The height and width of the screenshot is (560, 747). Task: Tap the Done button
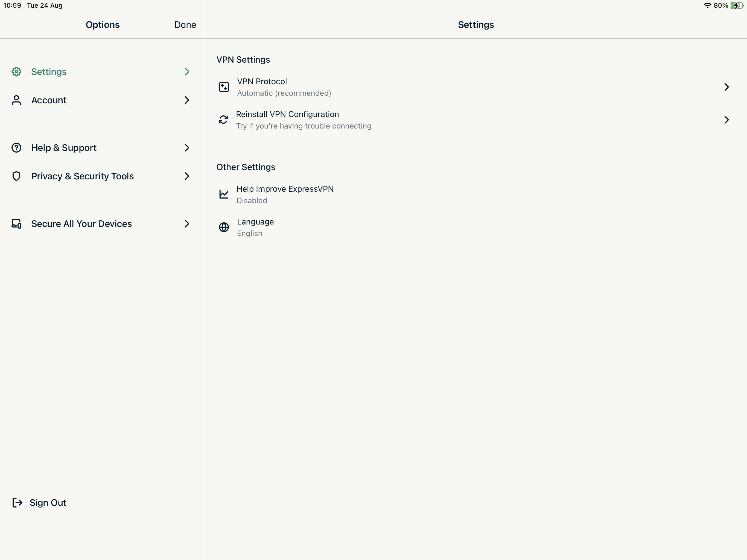click(x=185, y=24)
